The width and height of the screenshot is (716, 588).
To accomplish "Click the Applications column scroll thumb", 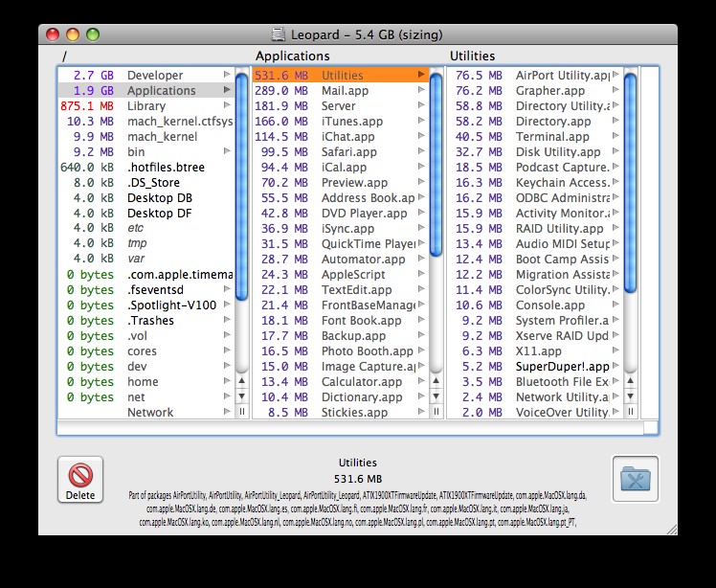I will coord(436,165).
